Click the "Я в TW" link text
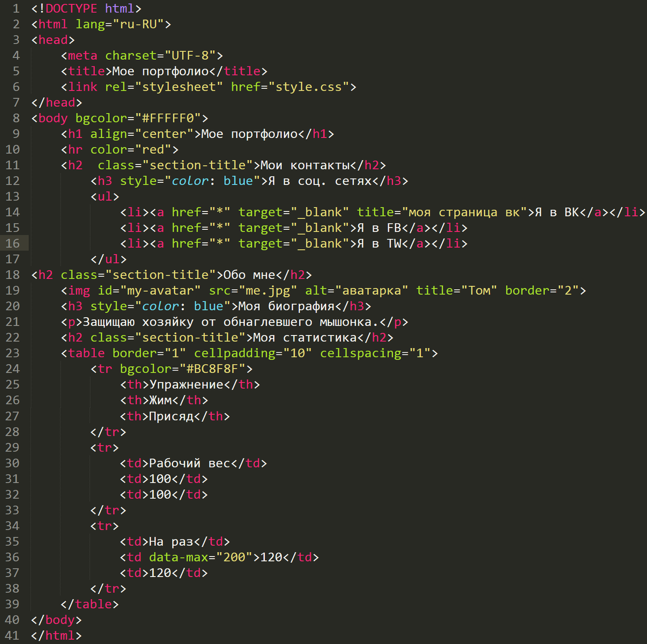Viewport: 647px width, 644px height. (379, 243)
